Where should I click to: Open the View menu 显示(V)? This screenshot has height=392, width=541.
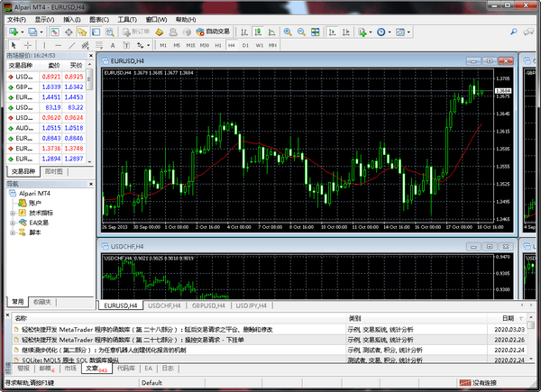coord(44,20)
